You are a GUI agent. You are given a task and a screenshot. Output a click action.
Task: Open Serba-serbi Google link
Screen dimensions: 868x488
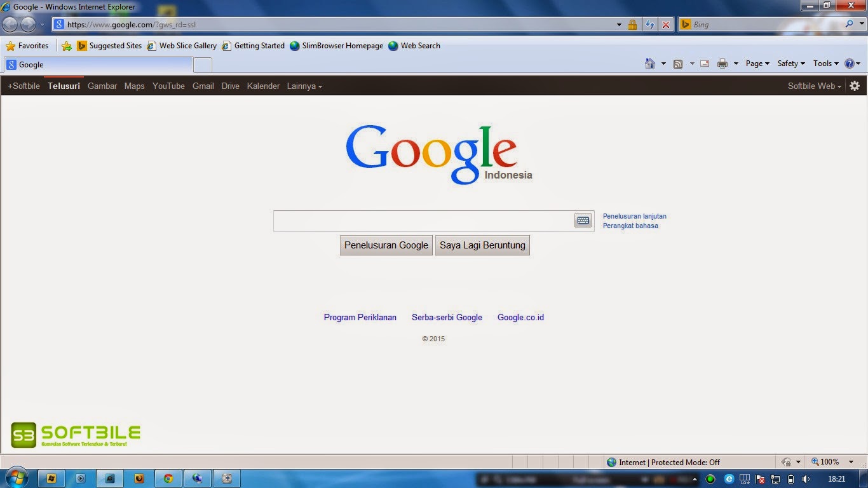447,317
